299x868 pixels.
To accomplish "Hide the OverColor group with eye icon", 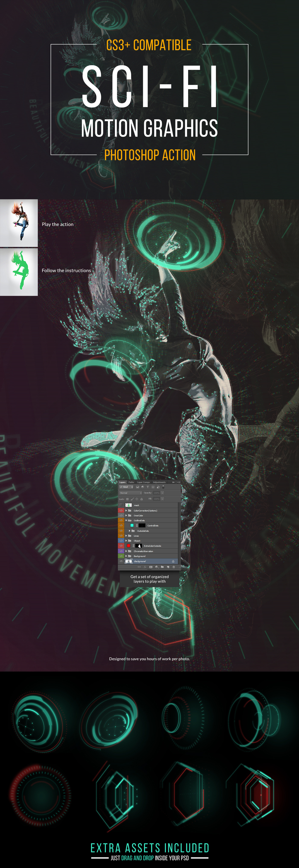I will [121, 515].
